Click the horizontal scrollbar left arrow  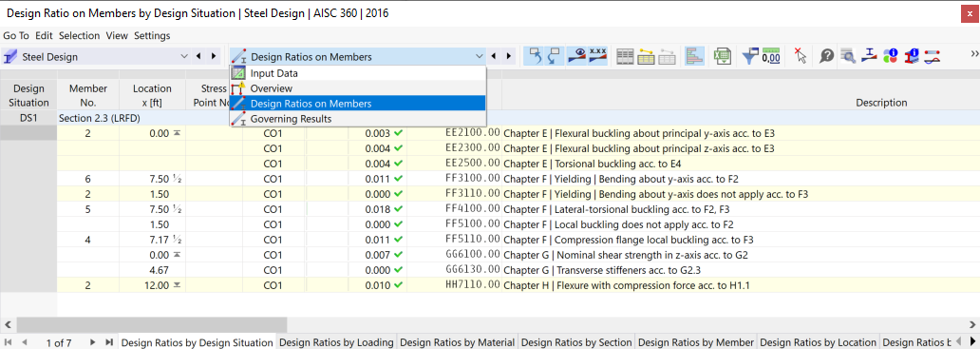point(8,324)
